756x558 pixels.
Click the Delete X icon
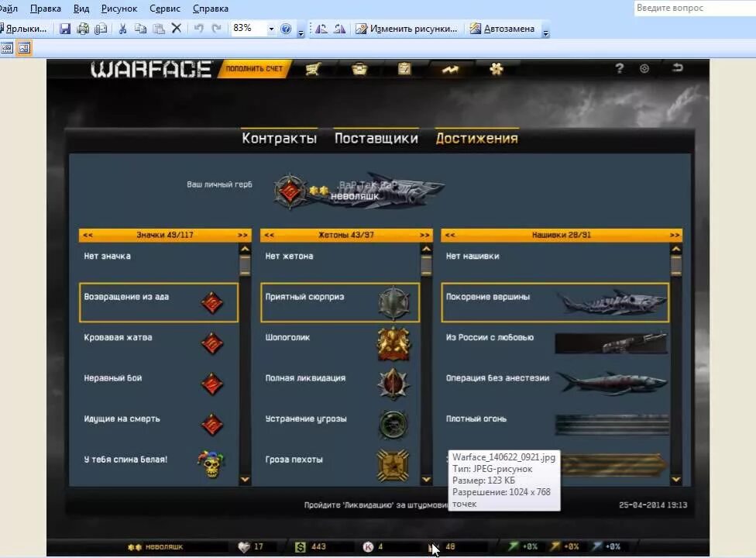[x=177, y=29]
